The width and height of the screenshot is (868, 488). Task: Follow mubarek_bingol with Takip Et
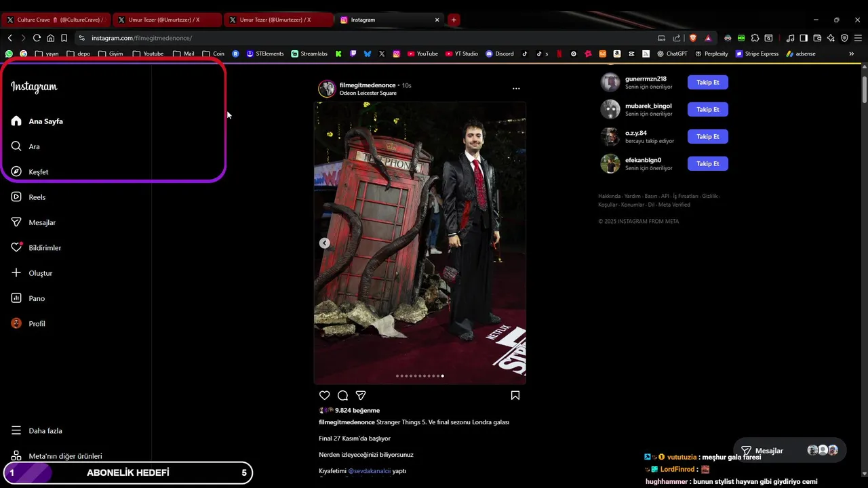click(x=707, y=109)
